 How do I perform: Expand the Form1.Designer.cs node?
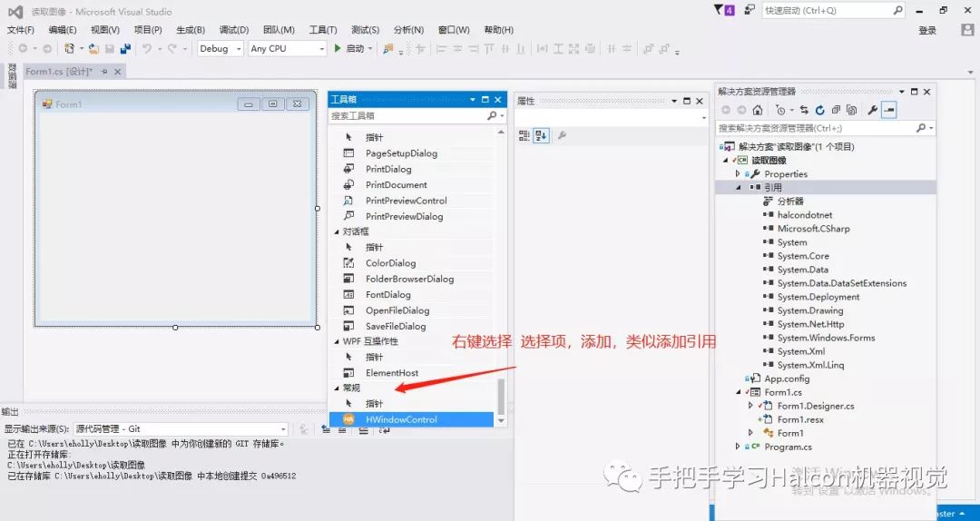[750, 406]
